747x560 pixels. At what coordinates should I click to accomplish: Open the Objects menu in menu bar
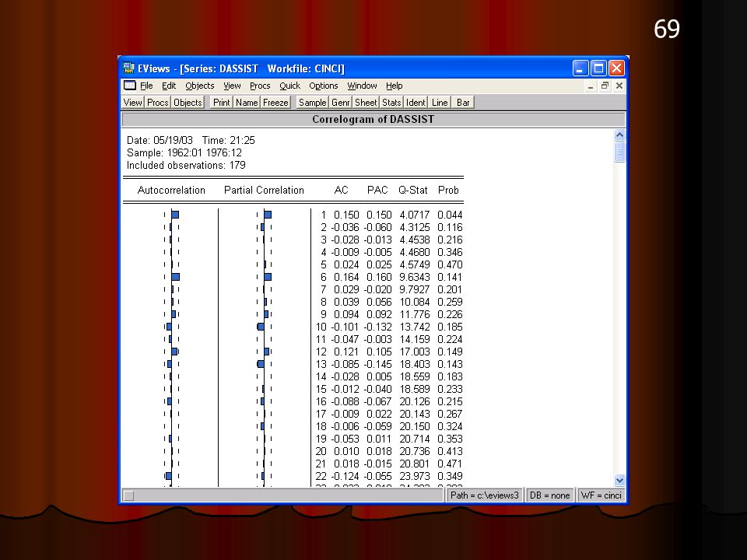200,86
